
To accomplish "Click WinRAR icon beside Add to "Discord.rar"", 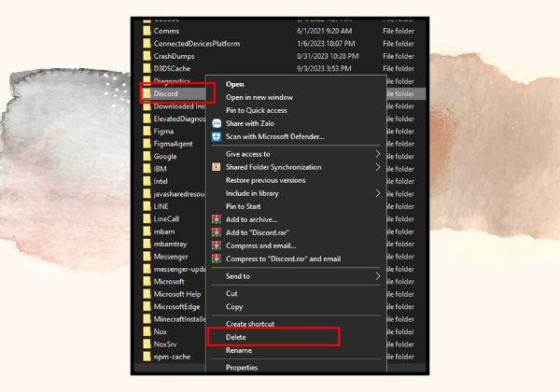I will (217, 232).
